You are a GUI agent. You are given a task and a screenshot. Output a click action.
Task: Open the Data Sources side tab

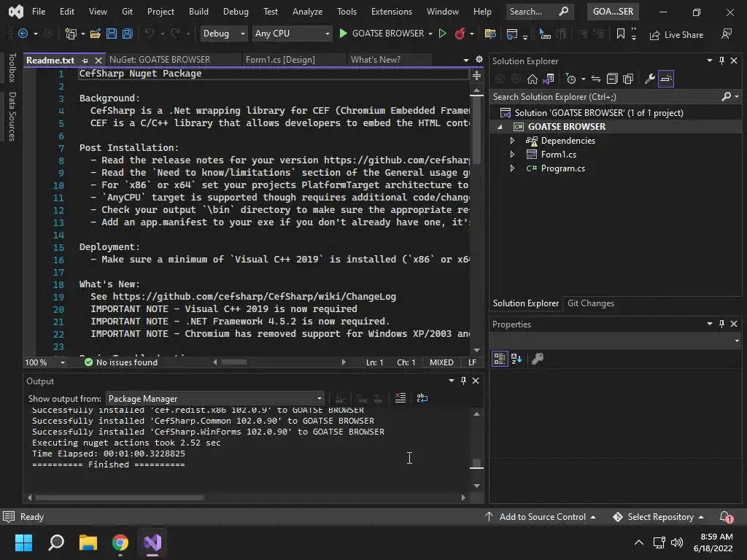click(x=12, y=117)
